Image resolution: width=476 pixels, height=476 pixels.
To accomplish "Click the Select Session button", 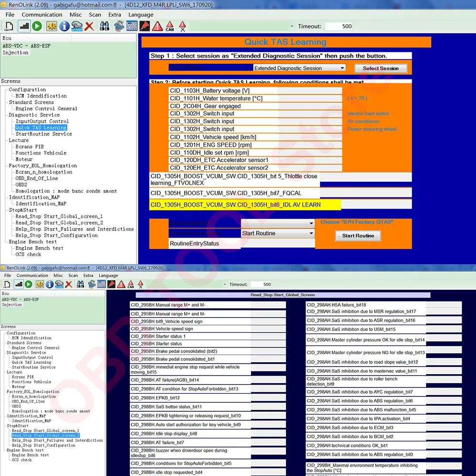I will tap(381, 68).
